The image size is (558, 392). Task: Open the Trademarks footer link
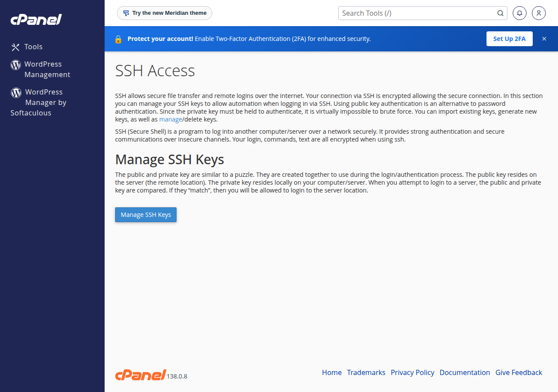(366, 372)
